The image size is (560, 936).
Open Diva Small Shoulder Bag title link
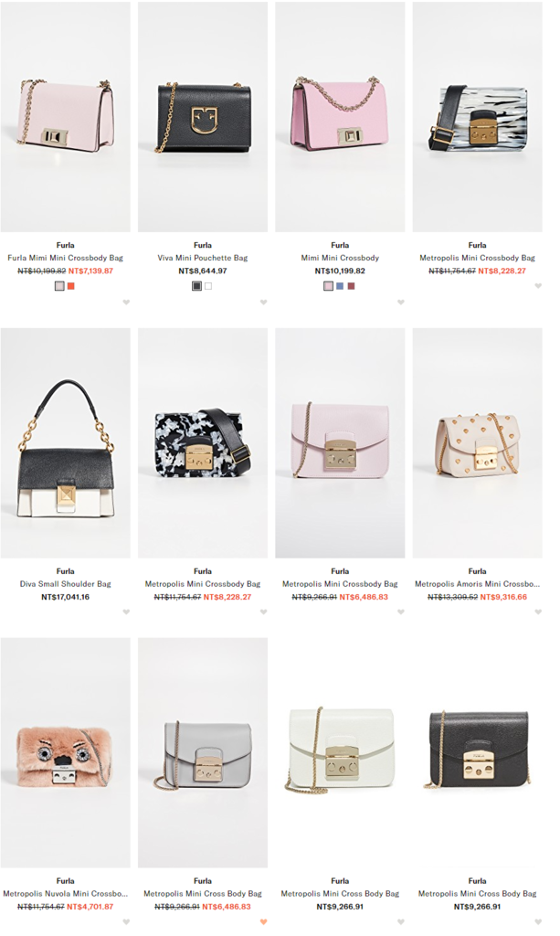coord(66,584)
